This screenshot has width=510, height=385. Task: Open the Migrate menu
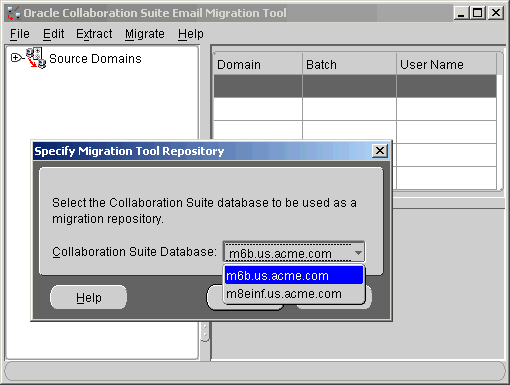[x=145, y=34]
